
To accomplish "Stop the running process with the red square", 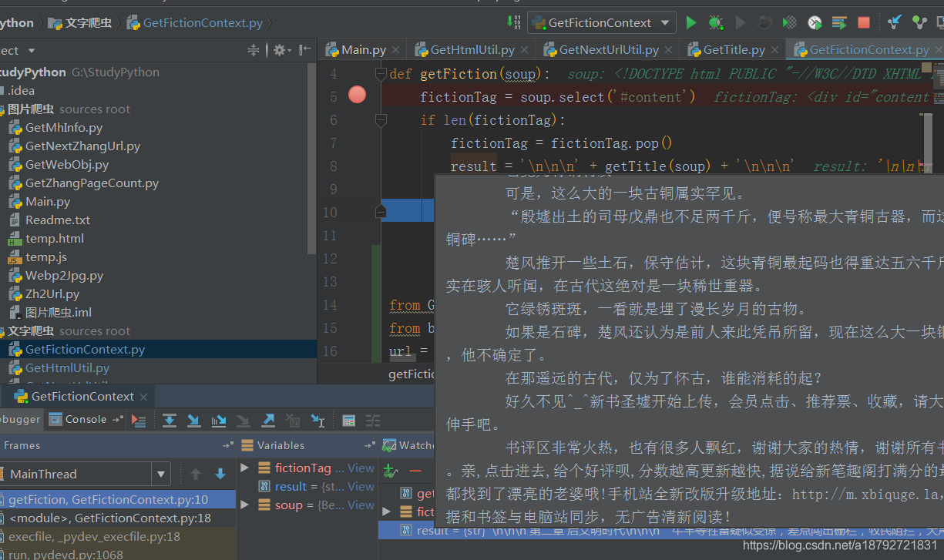I will [864, 23].
